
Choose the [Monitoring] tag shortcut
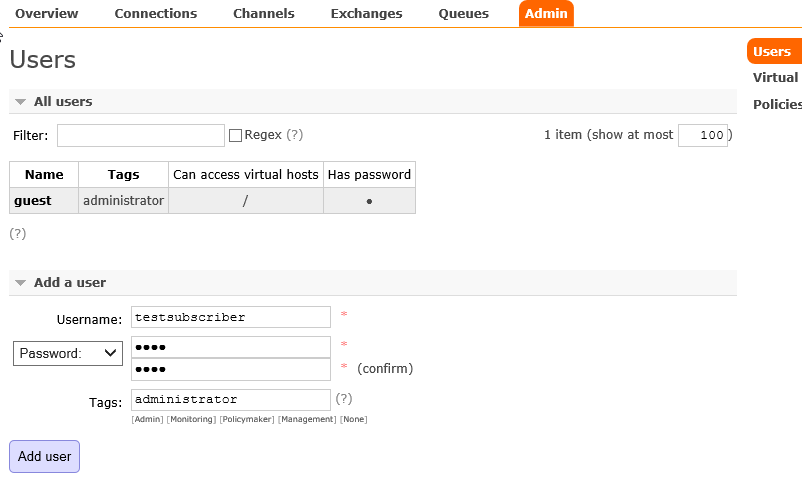pos(192,419)
